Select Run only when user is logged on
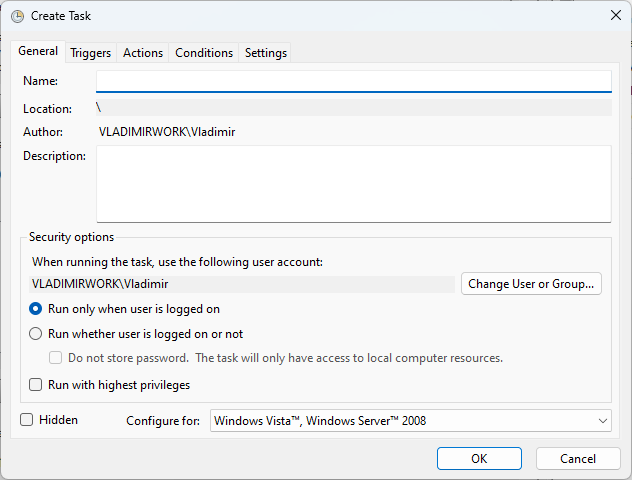632x480 pixels. 36,310
